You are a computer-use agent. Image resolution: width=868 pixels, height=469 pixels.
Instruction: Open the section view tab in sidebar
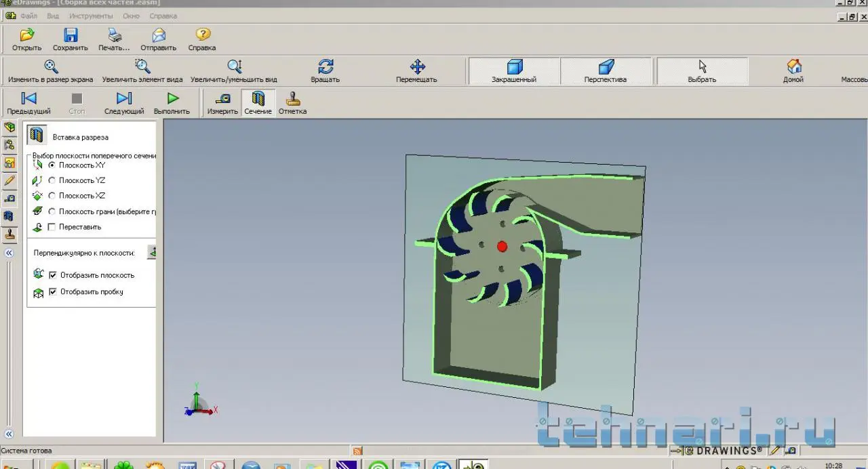pyautogui.click(x=9, y=216)
